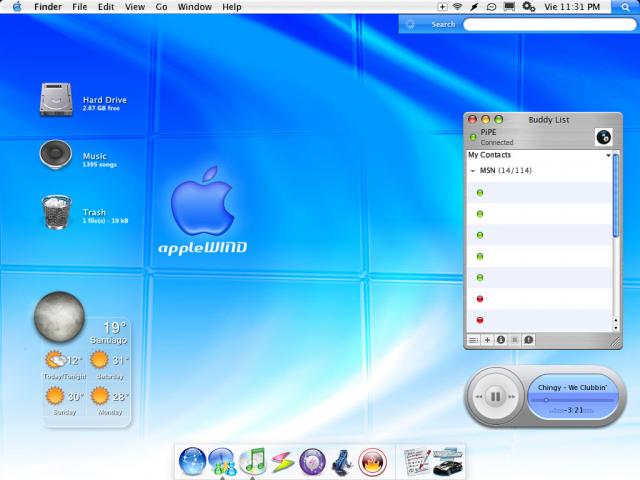This screenshot has height=480, width=640.
Task: Click the contact info button
Action: pyautogui.click(x=501, y=340)
